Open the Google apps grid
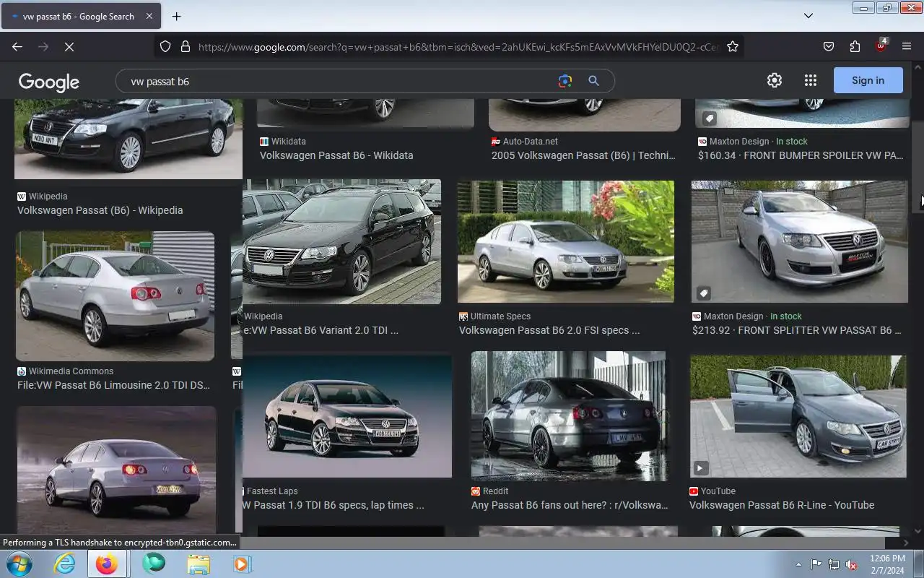 [810, 80]
